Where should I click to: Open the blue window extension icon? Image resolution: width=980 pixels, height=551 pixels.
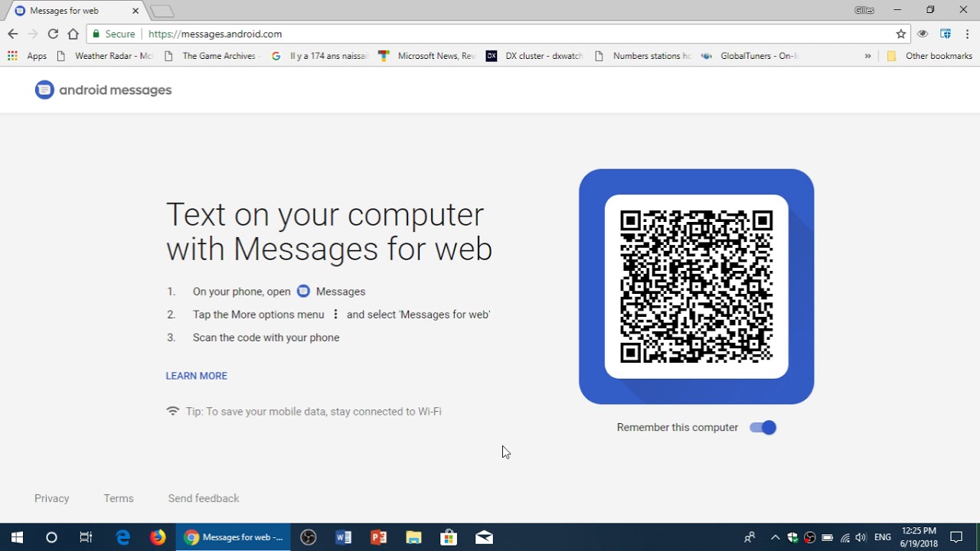(946, 34)
